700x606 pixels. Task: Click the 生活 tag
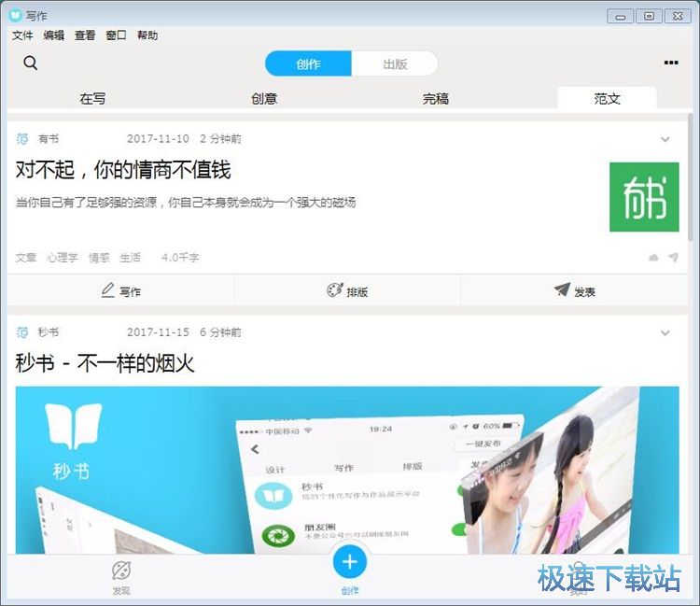coord(131,257)
